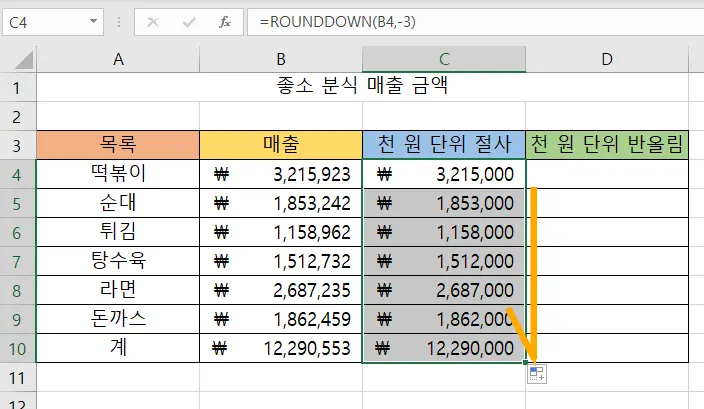This screenshot has width=704, height=409.
Task: Select row 8 header
Action: [x=18, y=290]
